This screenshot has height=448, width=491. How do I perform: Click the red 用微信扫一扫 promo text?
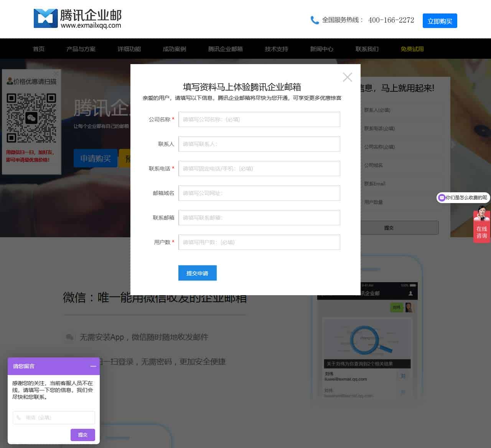(30, 156)
